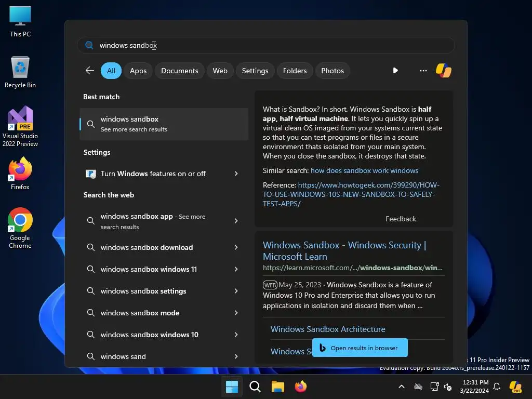This screenshot has width=532, height=399.
Task: Expand chevron for windows sandbox app suggestion
Action: (236, 221)
